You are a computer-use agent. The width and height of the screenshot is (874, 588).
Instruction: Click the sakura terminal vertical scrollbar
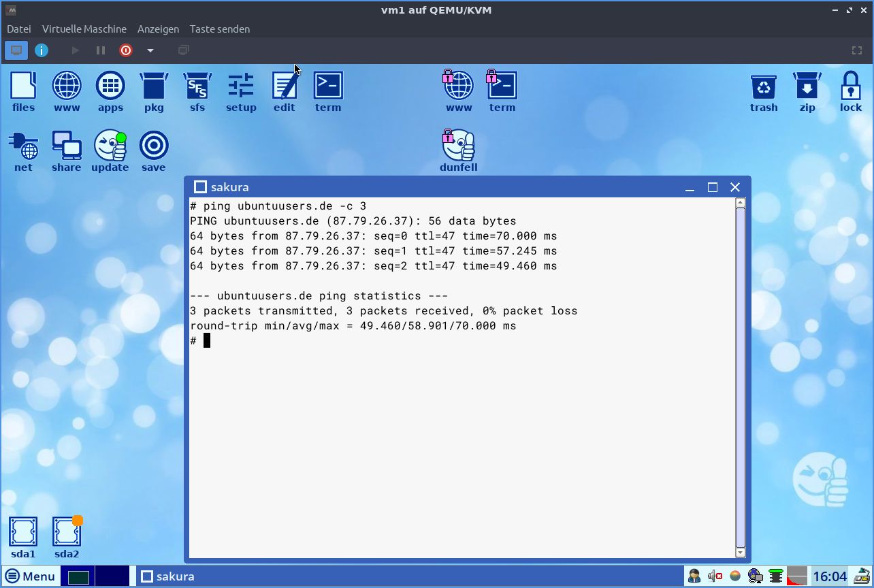[741, 378]
